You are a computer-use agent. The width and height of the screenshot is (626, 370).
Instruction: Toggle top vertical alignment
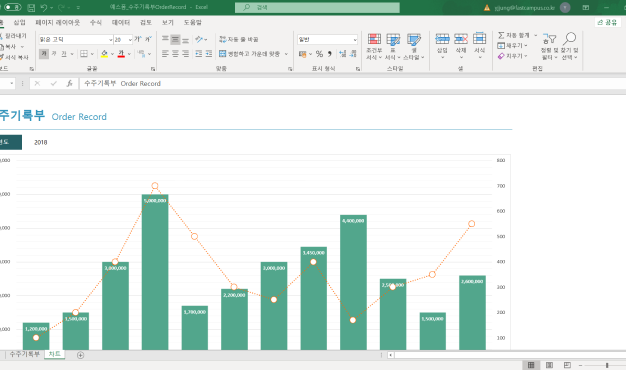[165, 39]
